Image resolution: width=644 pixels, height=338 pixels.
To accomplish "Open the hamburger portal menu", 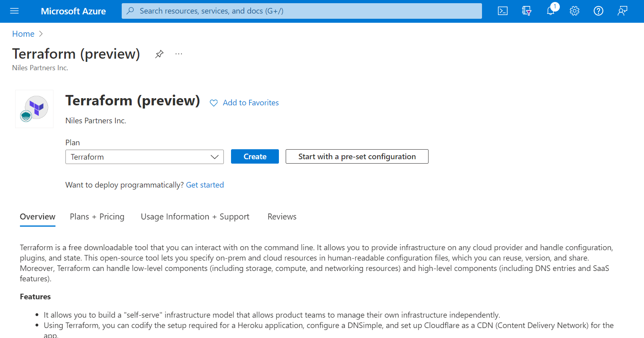I will pyautogui.click(x=14, y=11).
